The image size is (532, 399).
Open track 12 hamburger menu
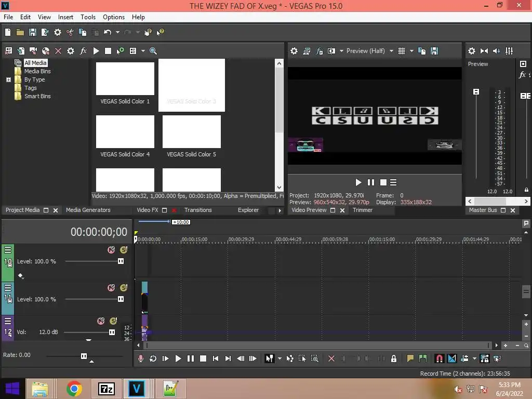point(8,321)
